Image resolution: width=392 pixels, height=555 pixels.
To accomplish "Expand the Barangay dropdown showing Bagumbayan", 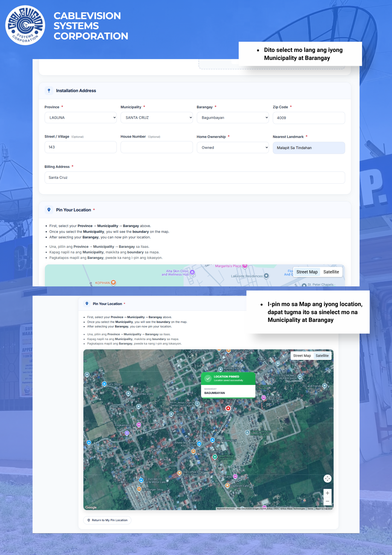I will [x=233, y=118].
